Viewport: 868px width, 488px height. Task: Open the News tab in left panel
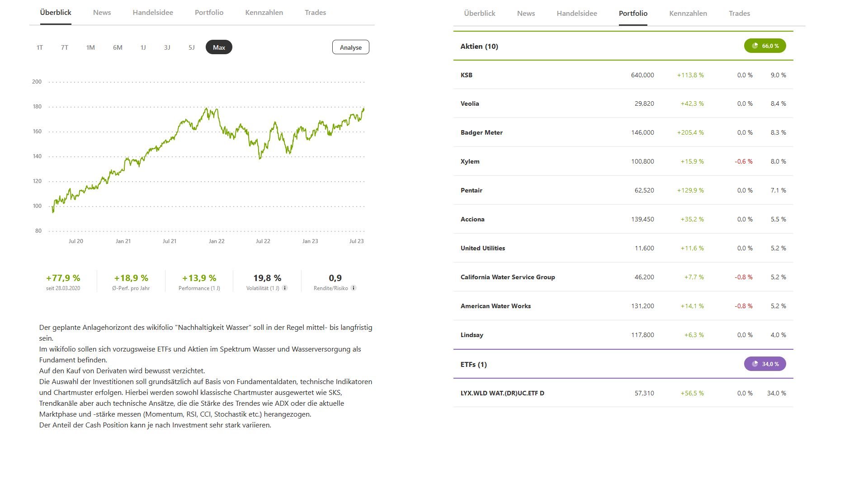pos(102,13)
